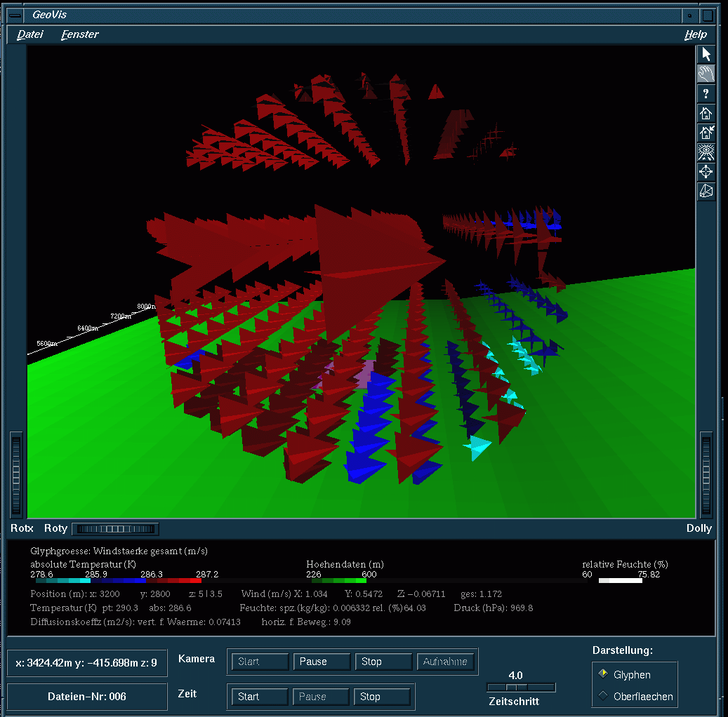Toggle the perspective camera cube icon
Viewport: 728px width, 717px height.
pos(706,191)
